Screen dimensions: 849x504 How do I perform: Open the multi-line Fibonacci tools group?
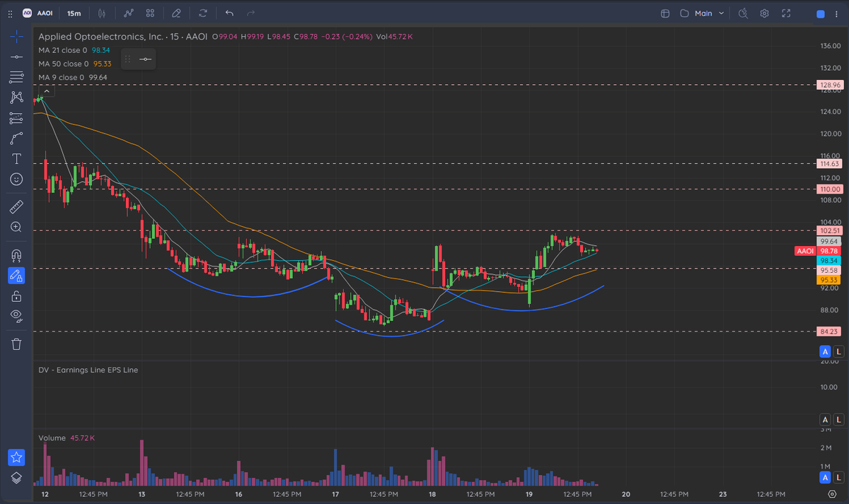click(16, 77)
